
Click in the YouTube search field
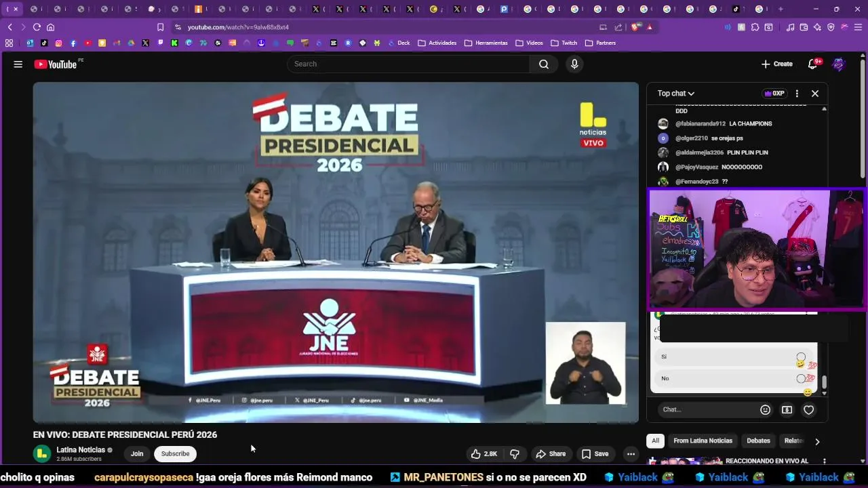(408, 64)
